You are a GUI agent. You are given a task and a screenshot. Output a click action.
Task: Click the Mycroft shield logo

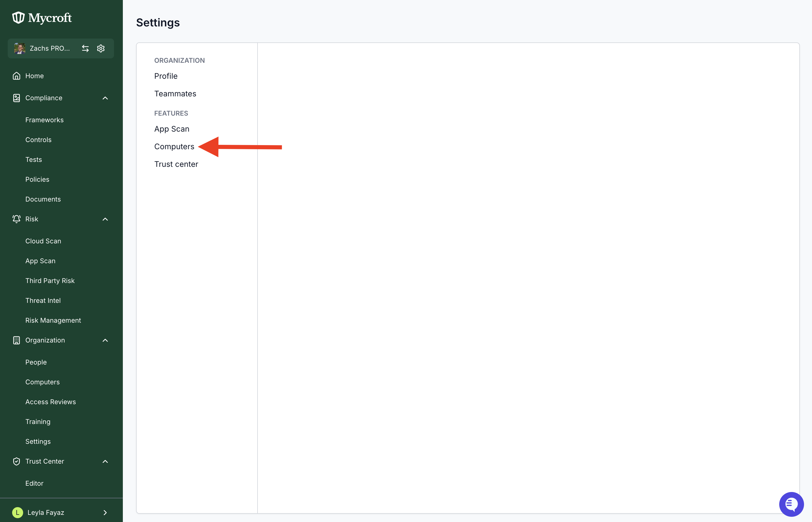coord(18,18)
